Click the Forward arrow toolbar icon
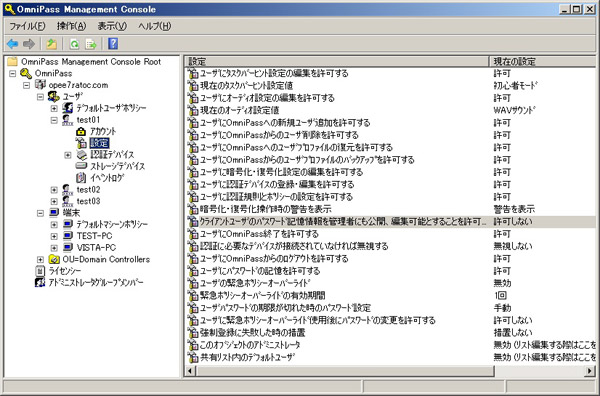The height and width of the screenshot is (396, 600). coord(29,44)
